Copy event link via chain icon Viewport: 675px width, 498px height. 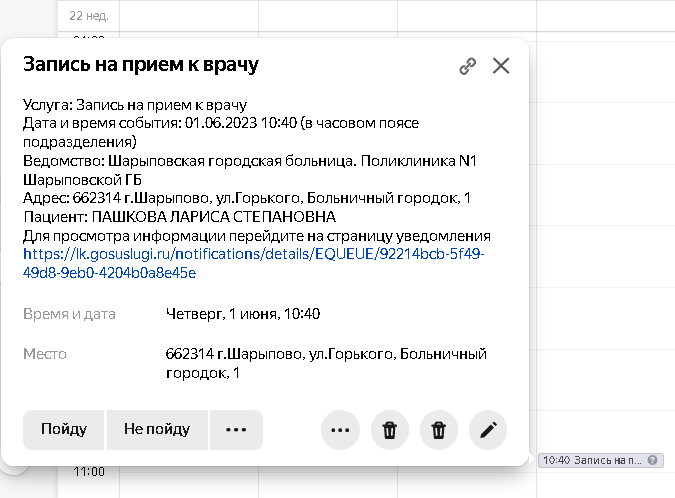[x=468, y=66]
